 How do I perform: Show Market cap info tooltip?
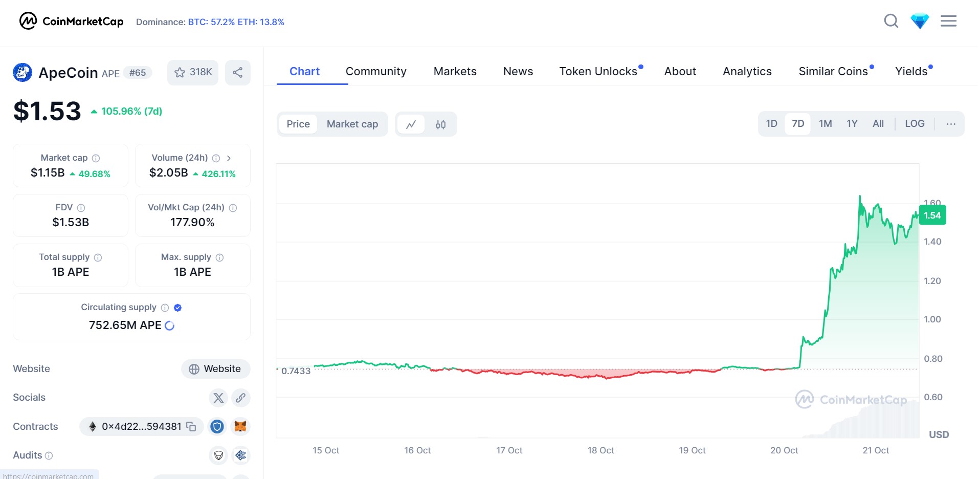coord(96,158)
